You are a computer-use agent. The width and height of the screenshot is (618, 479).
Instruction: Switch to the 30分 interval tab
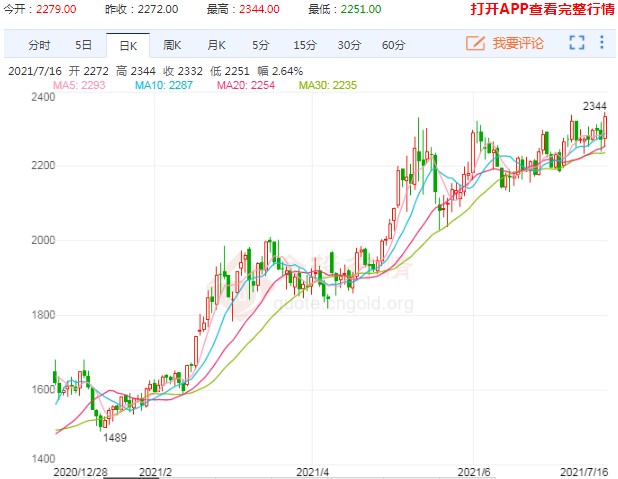(x=350, y=46)
